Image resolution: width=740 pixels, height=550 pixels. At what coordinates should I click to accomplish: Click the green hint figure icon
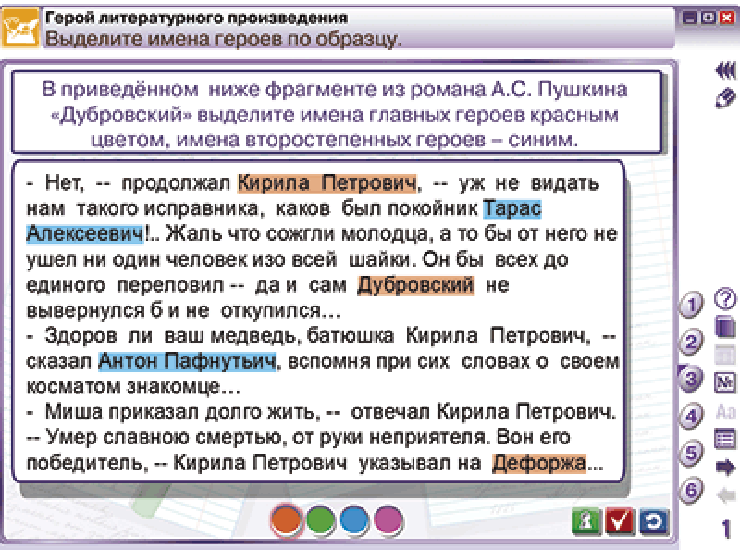pyautogui.click(x=586, y=522)
